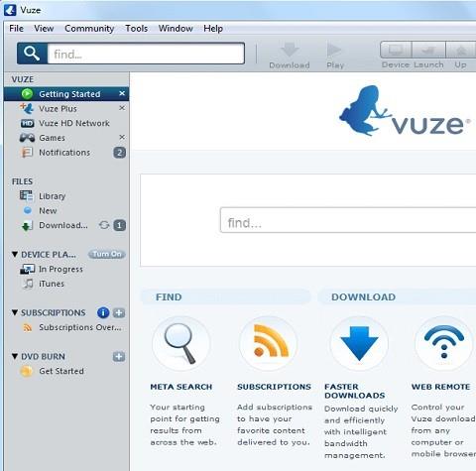The image size is (476, 471).
Task: Click the iTunes music note icon
Action: 28,284
